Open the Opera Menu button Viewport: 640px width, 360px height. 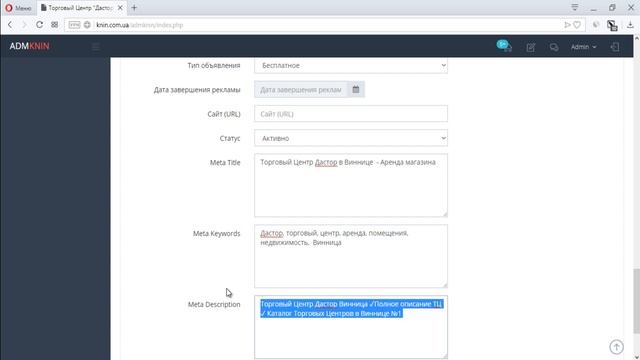[18, 8]
